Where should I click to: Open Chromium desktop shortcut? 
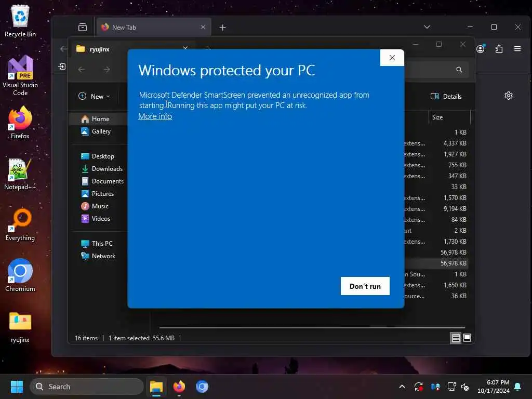pyautogui.click(x=20, y=275)
